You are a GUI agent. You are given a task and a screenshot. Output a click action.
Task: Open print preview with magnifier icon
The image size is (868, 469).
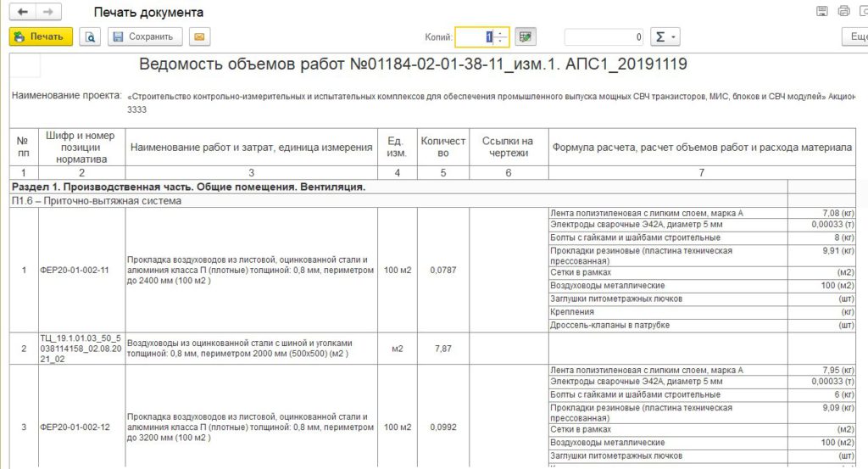(90, 36)
